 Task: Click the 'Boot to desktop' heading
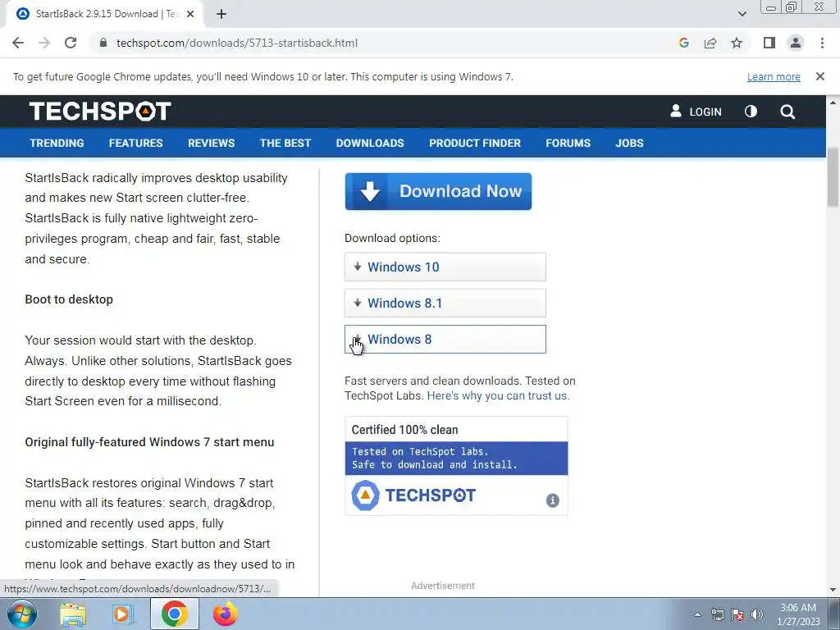[69, 299]
